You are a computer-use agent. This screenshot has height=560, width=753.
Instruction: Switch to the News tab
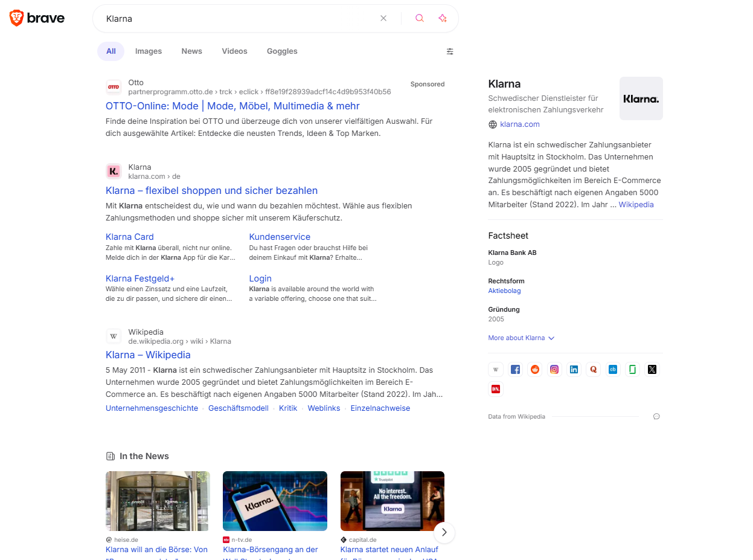click(x=192, y=51)
